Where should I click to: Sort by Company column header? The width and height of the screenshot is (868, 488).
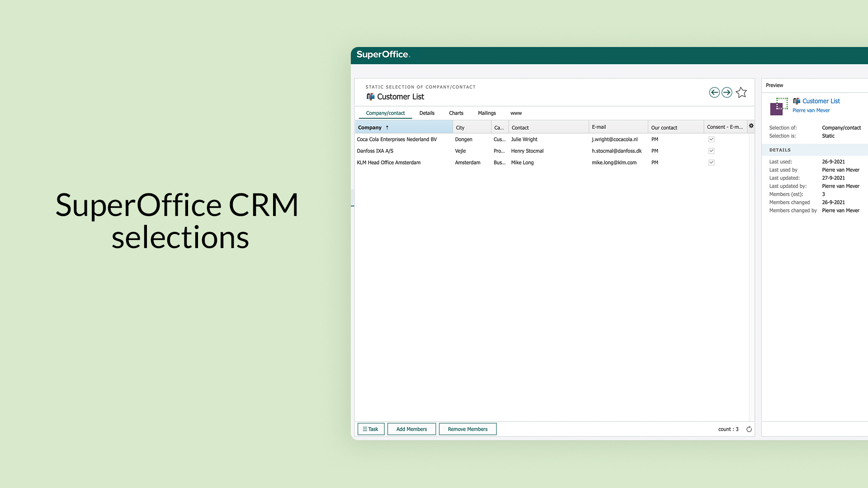coord(404,127)
